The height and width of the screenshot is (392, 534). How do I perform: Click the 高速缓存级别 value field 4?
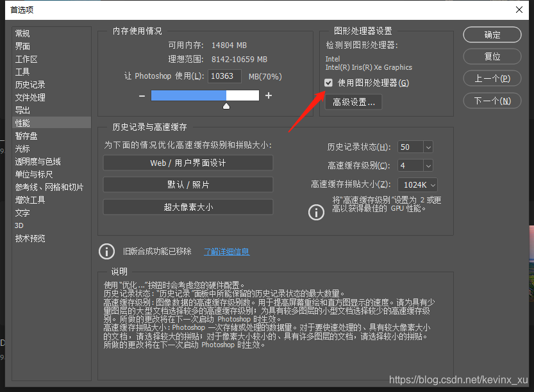412,166
